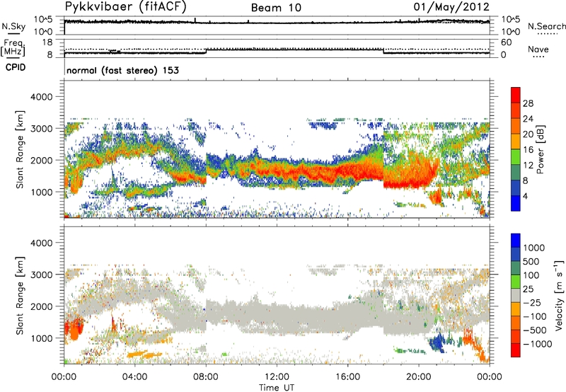Image resolution: width=566 pixels, height=392 pixels.
Task: Click the '500' tick on the velocity colorbar
Action: tap(531, 261)
